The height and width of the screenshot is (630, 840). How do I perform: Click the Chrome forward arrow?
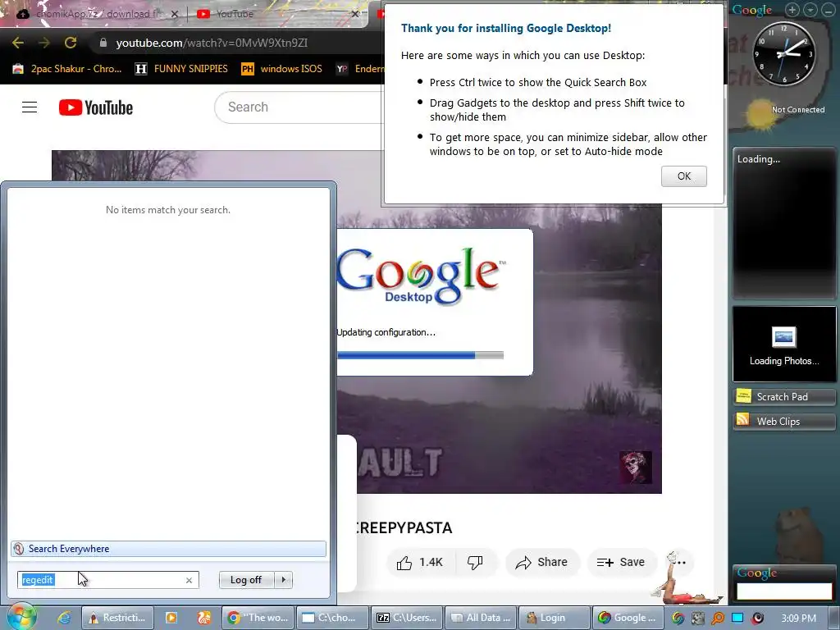[x=44, y=43]
